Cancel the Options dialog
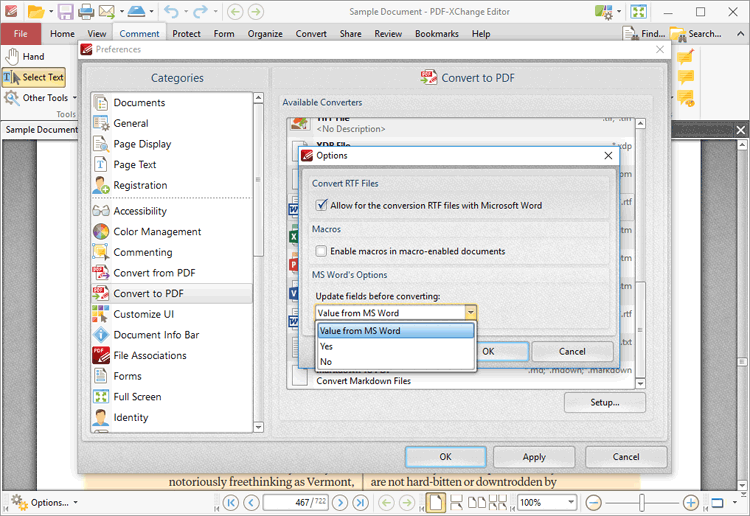This screenshot has height=516, width=750. (x=572, y=351)
